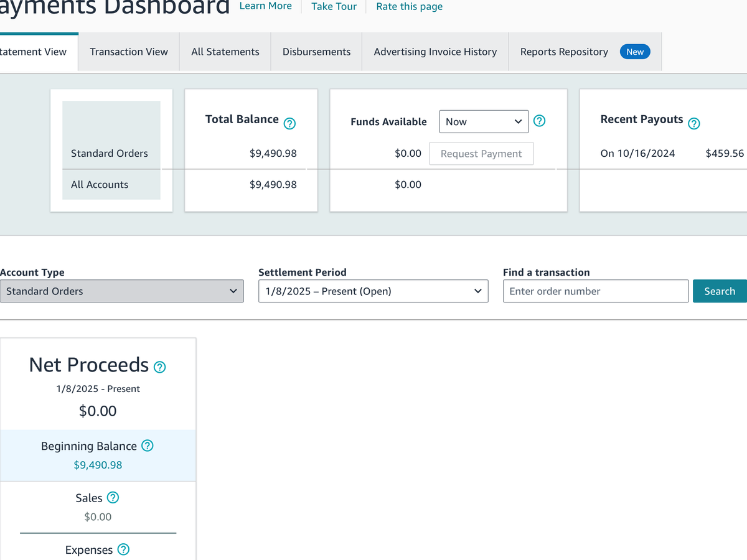Open Advertising Invoice History tab
The width and height of the screenshot is (747, 560).
coord(435,52)
